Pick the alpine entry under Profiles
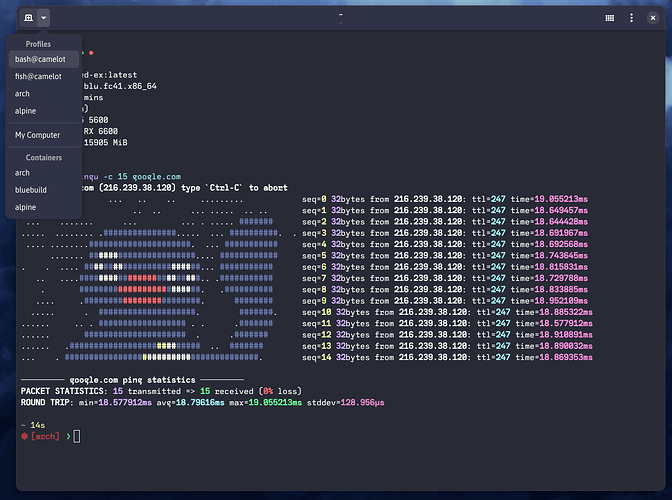Image resolution: width=672 pixels, height=500 pixels. [x=25, y=111]
